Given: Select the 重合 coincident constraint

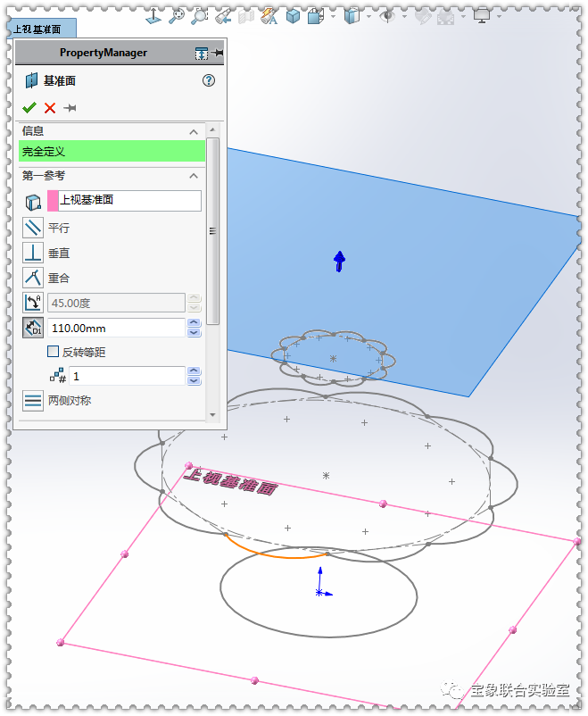Looking at the screenshot, I should (x=33, y=278).
